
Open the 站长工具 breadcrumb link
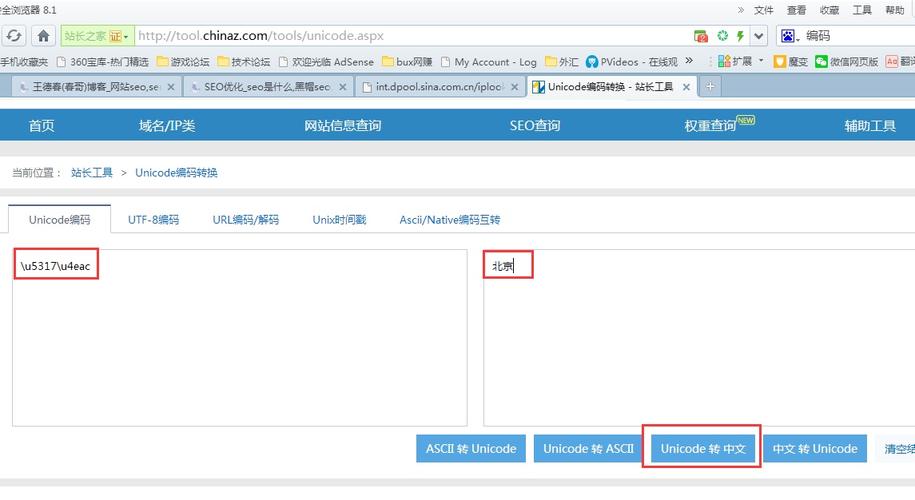[92, 173]
